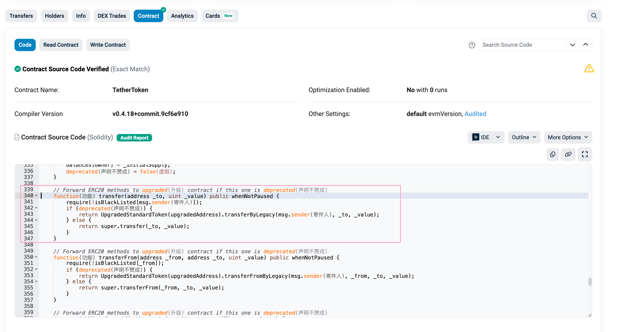Viewport: 644px width, 332px height.
Task: Click the permalink chain icon
Action: pos(568,154)
